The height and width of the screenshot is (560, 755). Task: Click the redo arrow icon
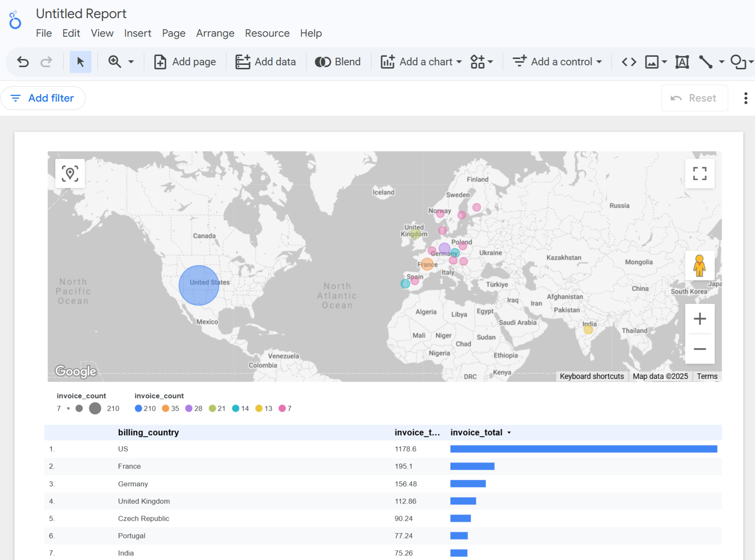pyautogui.click(x=46, y=62)
